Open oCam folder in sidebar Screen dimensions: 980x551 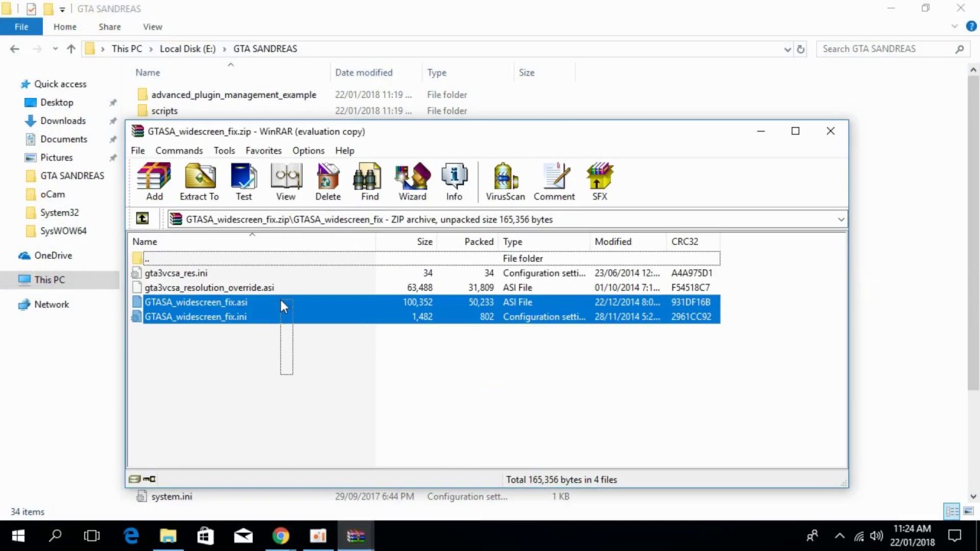point(52,194)
